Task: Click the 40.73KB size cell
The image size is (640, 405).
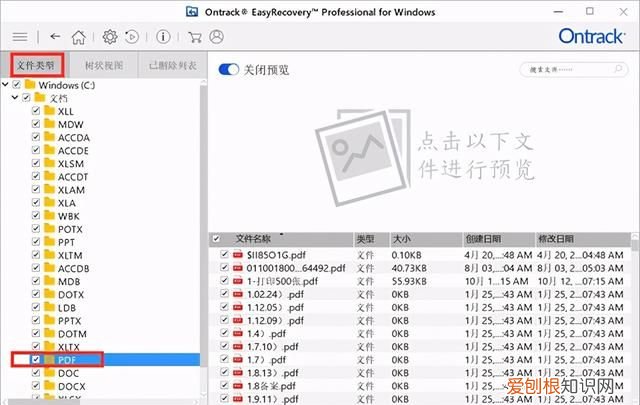Action: 409,268
